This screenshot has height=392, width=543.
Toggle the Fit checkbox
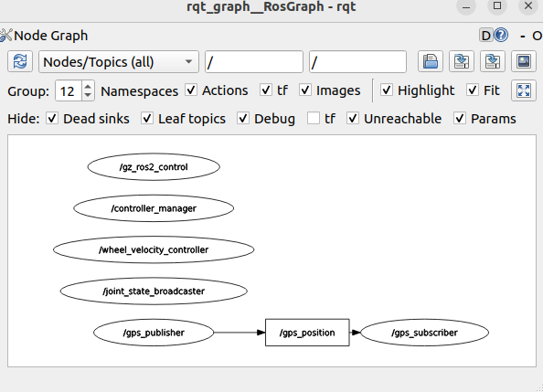click(x=473, y=90)
